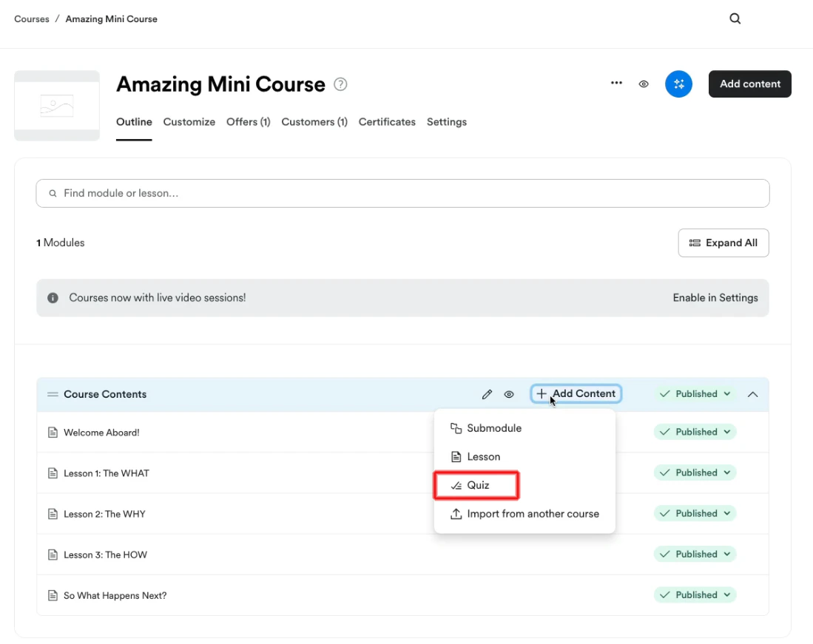This screenshot has width=813, height=644.
Task: Click the blue AI sparkle button
Action: [x=678, y=84]
